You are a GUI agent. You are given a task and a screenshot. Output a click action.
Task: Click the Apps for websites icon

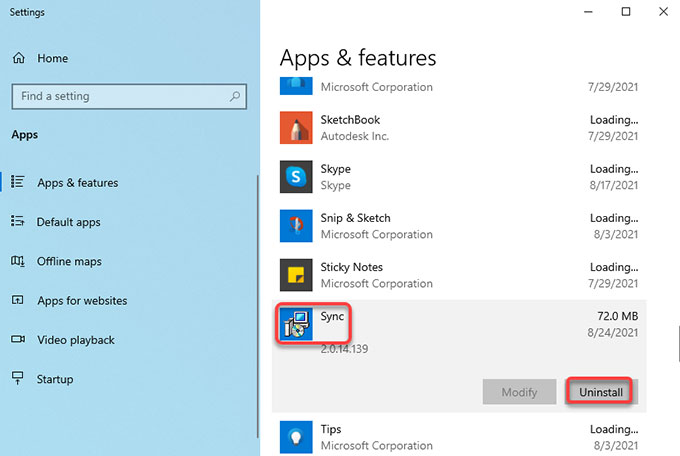pyautogui.click(x=18, y=300)
